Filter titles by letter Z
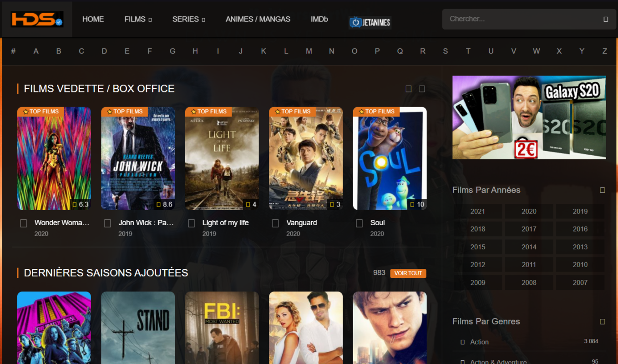 tap(605, 51)
